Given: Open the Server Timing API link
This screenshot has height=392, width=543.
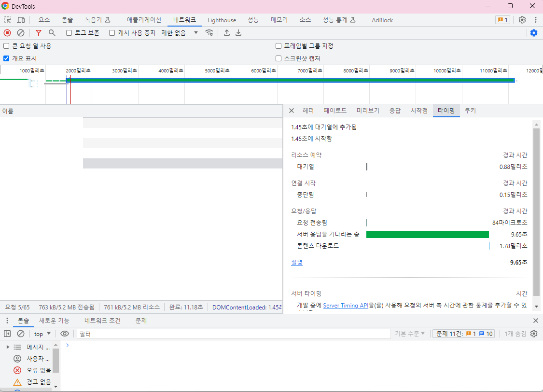Looking at the screenshot, I should 345,306.
